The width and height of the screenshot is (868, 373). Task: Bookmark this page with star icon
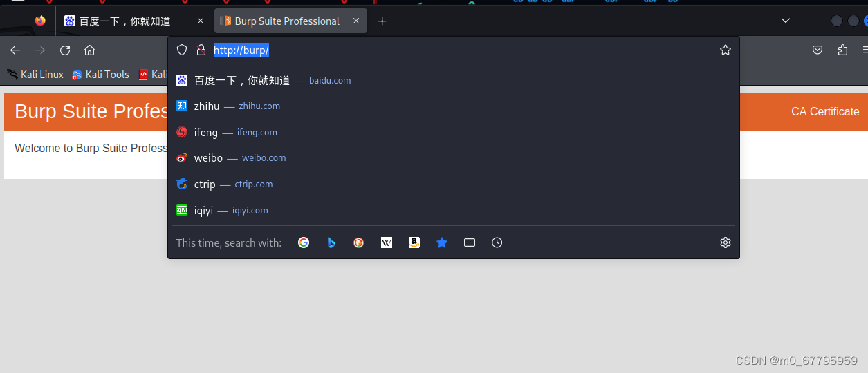(x=726, y=50)
